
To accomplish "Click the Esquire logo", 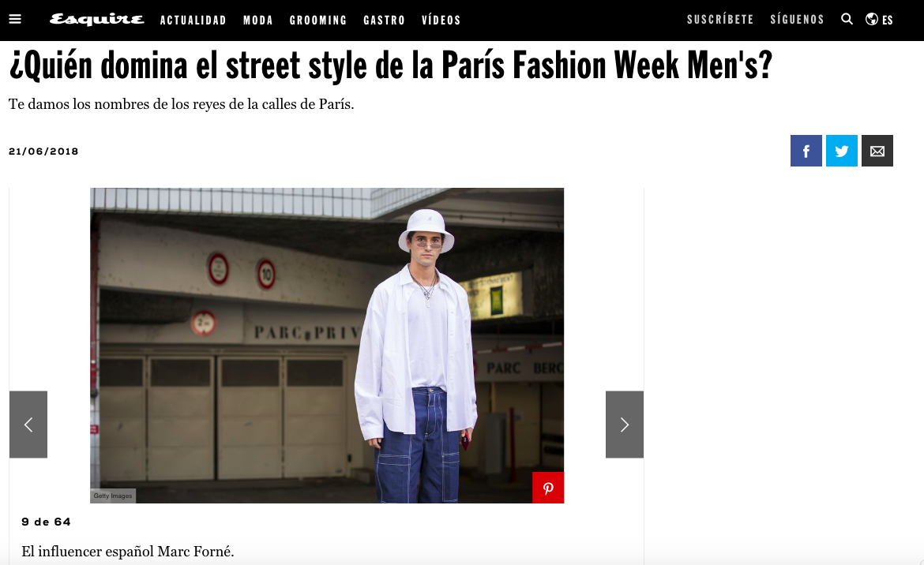I will (x=96, y=20).
